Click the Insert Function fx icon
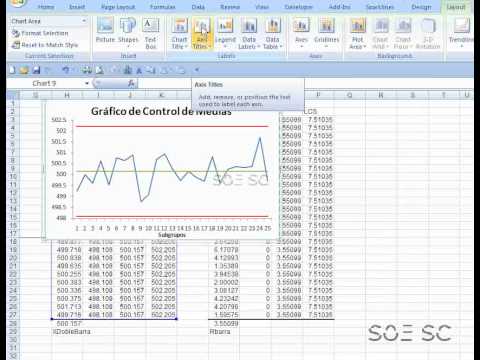The height and width of the screenshot is (360, 480). tap(131, 83)
